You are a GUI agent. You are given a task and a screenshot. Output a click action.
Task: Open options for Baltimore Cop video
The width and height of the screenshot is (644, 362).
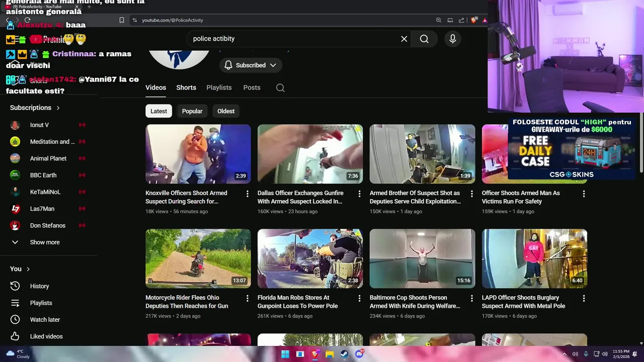click(471, 298)
